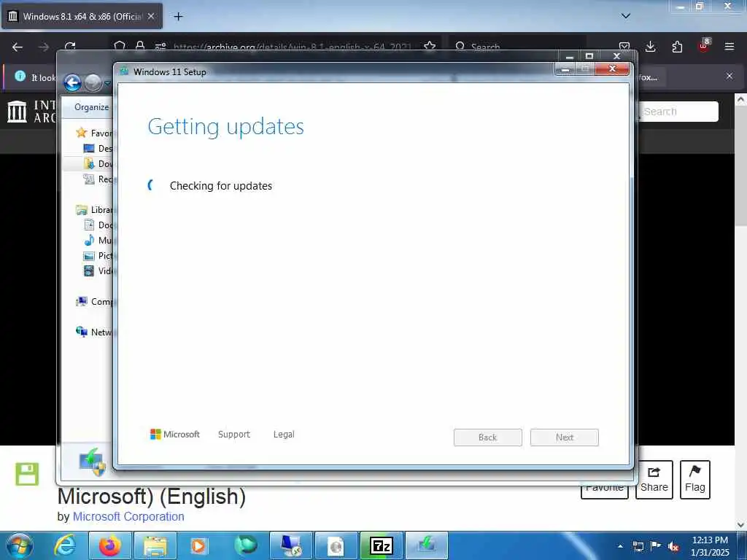The width and height of the screenshot is (747, 560).
Task: Click the muted volume tray icon
Action: pyautogui.click(x=673, y=546)
